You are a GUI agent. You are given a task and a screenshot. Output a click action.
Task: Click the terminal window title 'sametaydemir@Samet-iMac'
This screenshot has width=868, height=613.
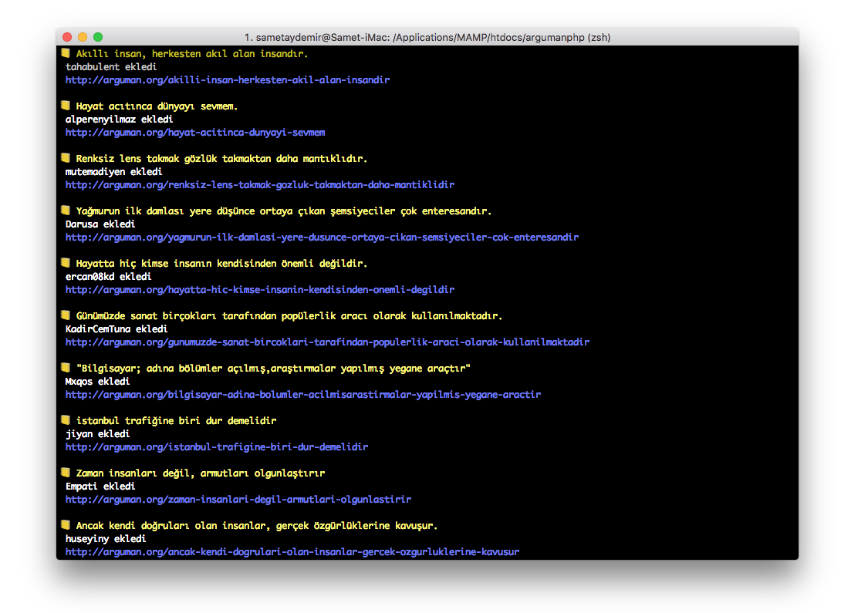pyautogui.click(x=427, y=37)
